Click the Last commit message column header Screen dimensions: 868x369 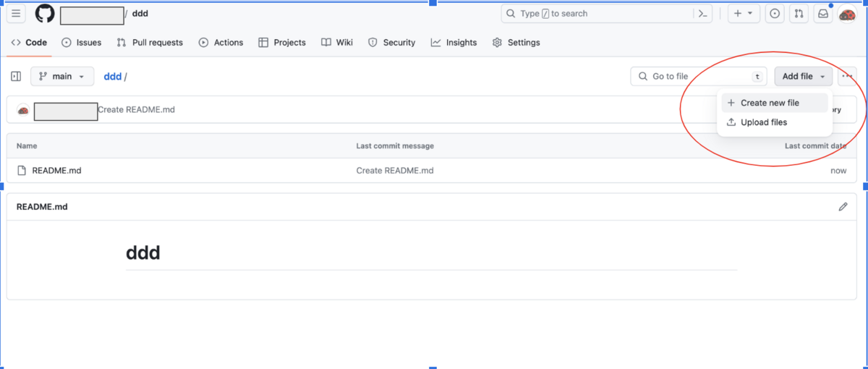point(395,146)
